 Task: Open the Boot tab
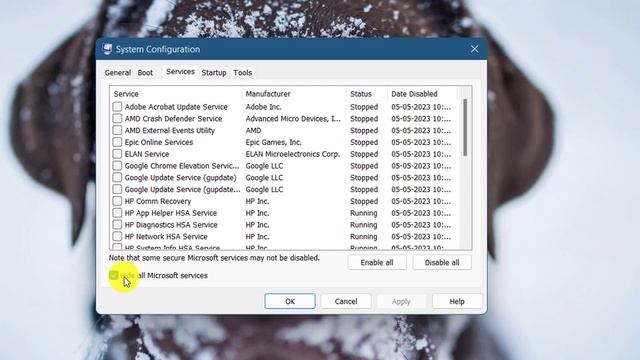[x=145, y=73]
